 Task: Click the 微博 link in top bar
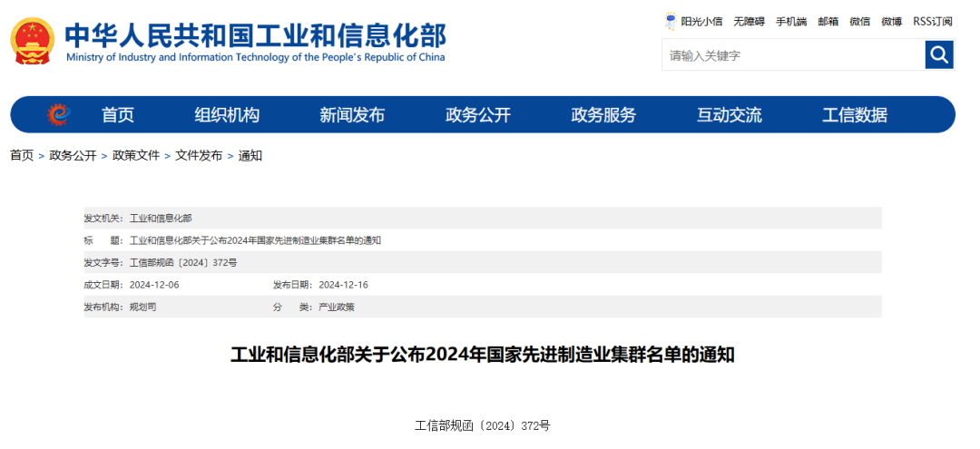click(x=891, y=21)
